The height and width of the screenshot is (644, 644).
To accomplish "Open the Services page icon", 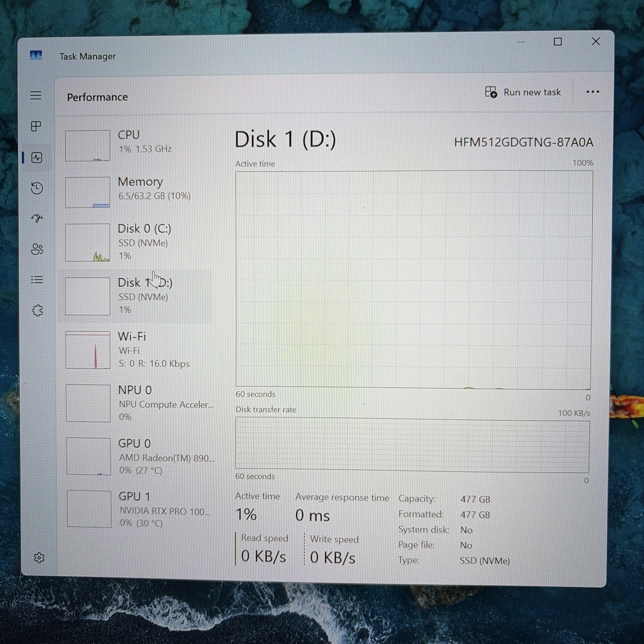I will point(37,310).
